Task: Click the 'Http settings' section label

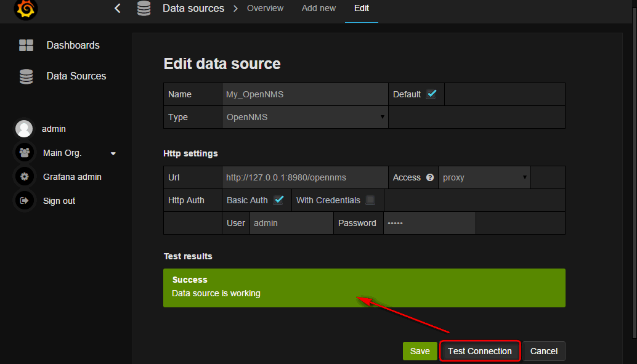Action: tap(190, 153)
